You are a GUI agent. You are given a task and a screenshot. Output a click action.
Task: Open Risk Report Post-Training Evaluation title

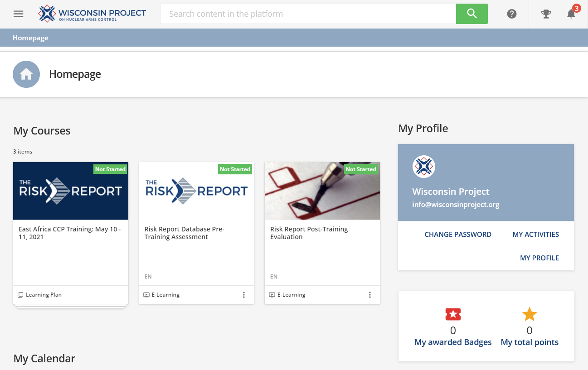(x=309, y=233)
